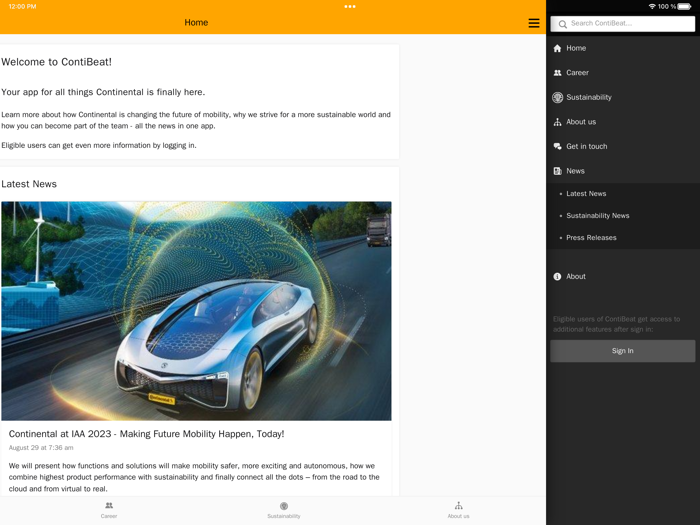
Task: Click the Home title in header bar
Action: tap(196, 22)
